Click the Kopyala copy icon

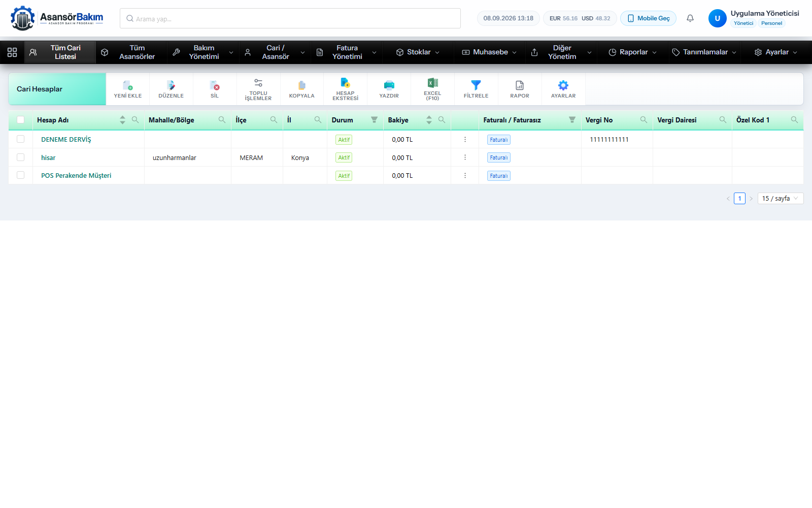click(x=302, y=85)
